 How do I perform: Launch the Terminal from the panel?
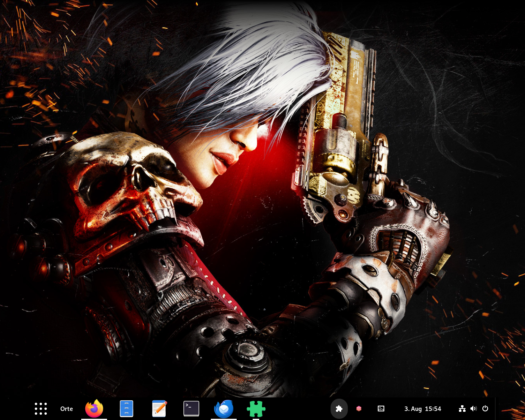coord(191,409)
